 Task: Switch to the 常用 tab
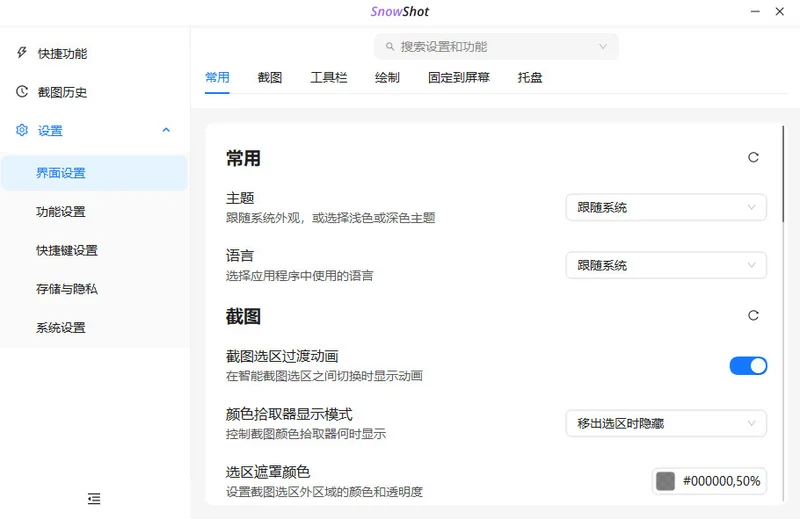pos(217,78)
